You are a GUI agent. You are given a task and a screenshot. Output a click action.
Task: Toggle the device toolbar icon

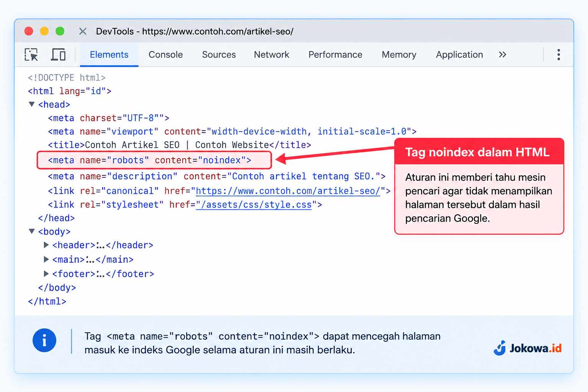(x=58, y=55)
